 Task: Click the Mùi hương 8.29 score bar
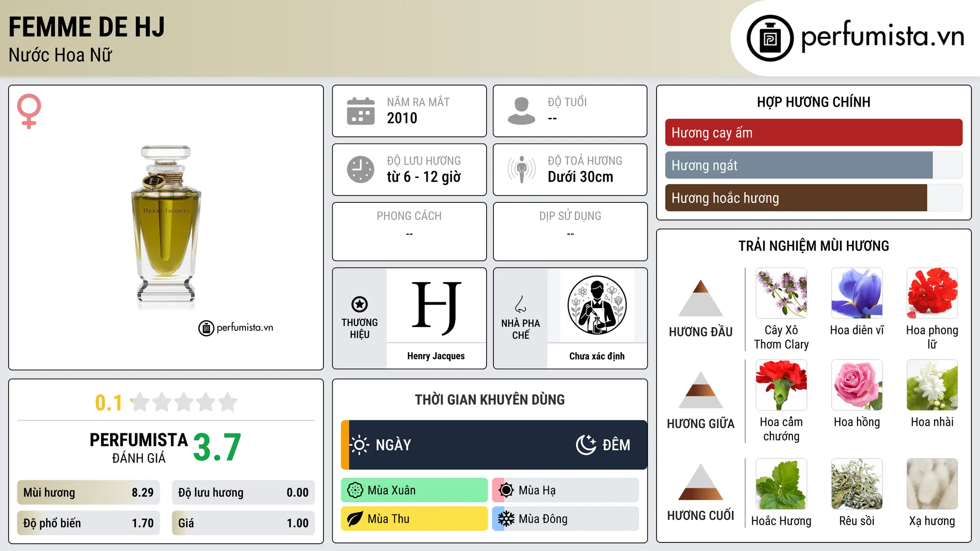point(89,493)
